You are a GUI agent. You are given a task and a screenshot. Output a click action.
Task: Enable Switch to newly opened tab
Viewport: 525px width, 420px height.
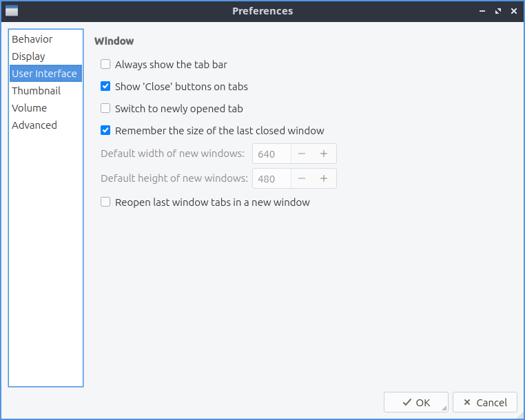click(x=105, y=109)
